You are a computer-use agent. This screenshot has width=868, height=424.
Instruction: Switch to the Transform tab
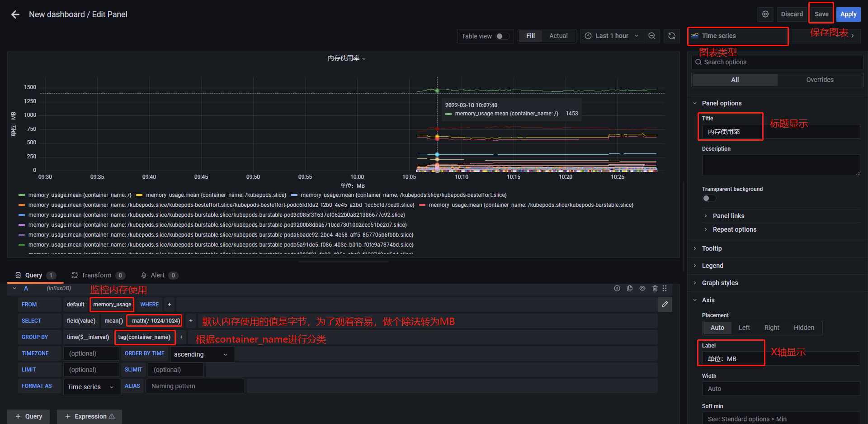tap(98, 275)
